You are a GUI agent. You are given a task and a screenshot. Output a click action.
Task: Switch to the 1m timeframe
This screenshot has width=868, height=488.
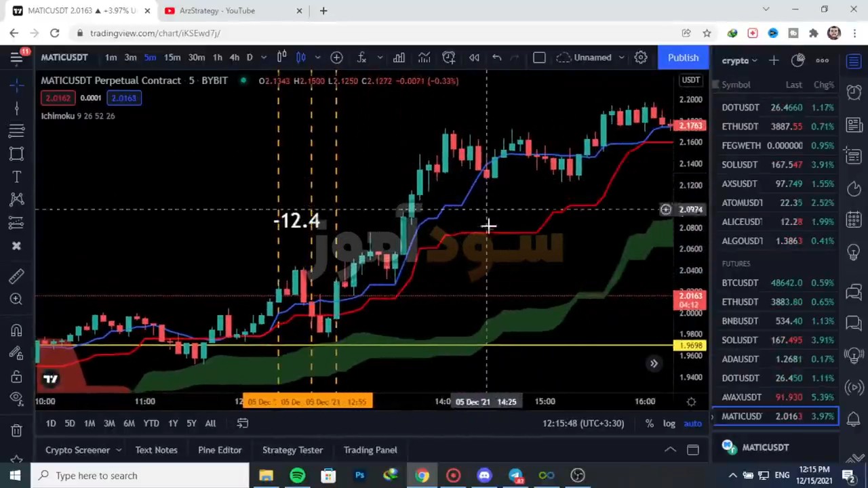(x=111, y=58)
